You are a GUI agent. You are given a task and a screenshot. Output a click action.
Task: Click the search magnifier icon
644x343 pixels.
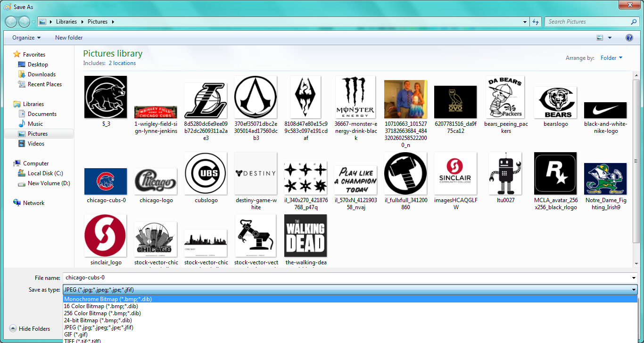(634, 22)
